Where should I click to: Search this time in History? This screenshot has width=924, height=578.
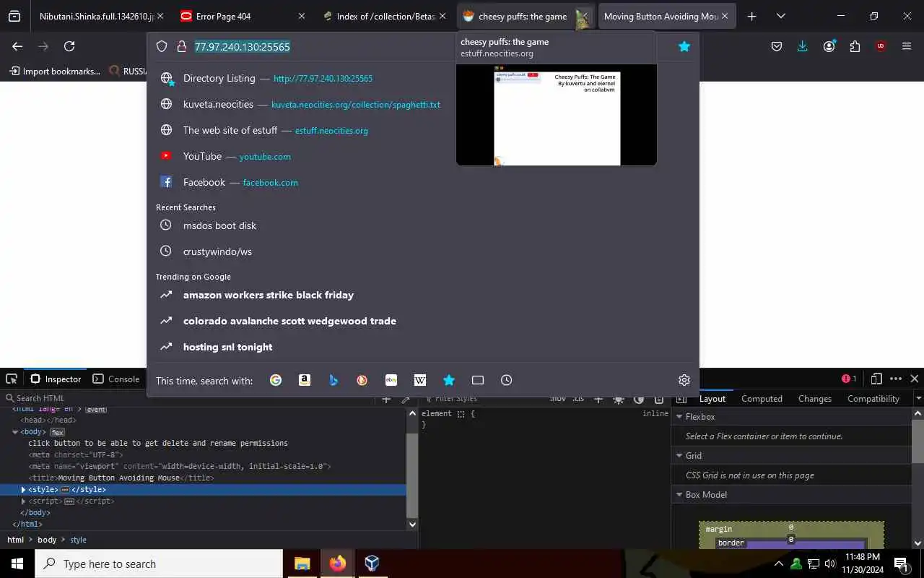[x=507, y=380]
